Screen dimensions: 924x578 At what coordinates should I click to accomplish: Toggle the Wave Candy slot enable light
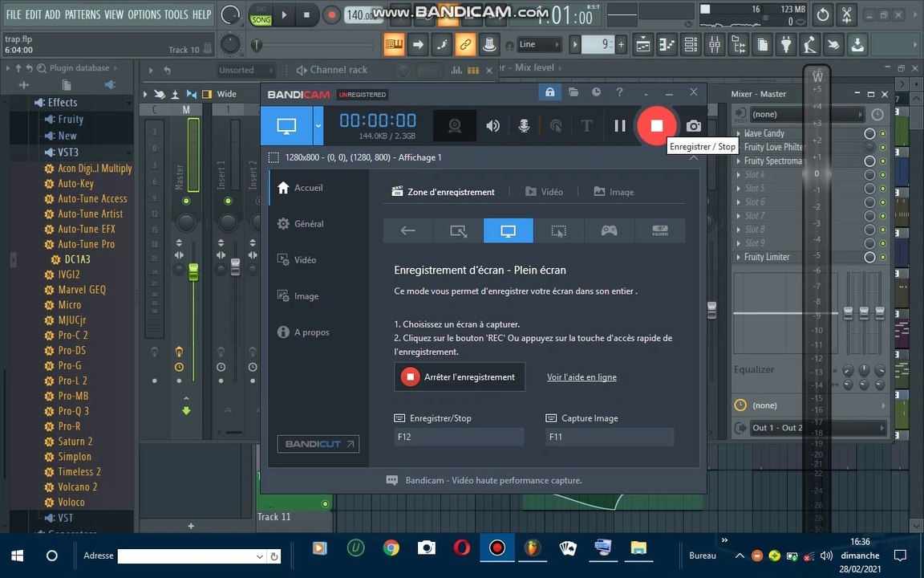coord(883,134)
